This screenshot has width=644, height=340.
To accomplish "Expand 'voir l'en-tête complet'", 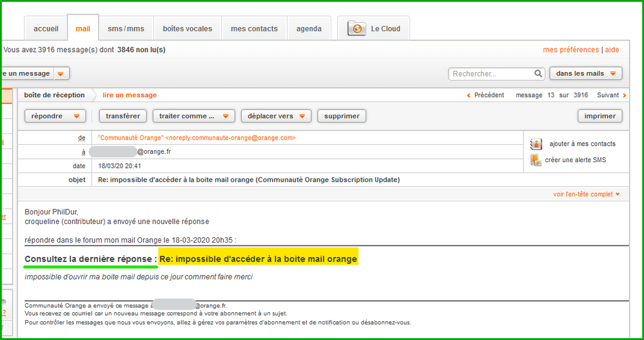I will [x=586, y=194].
